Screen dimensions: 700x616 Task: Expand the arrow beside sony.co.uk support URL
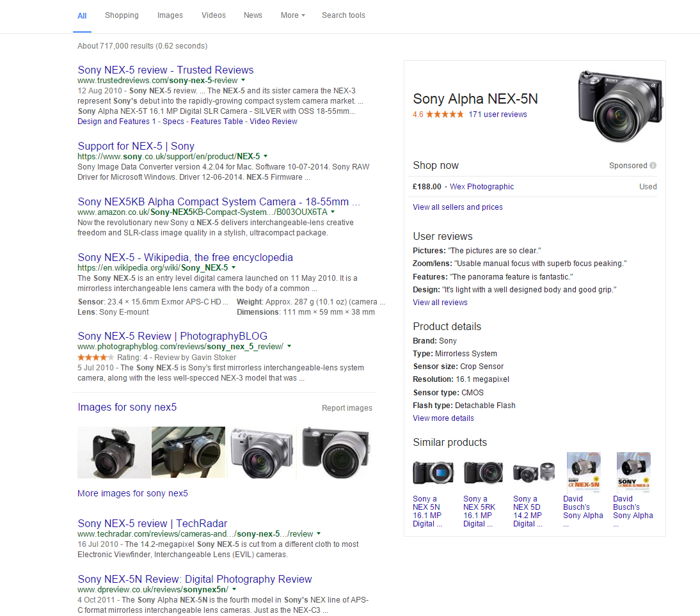coord(266,156)
